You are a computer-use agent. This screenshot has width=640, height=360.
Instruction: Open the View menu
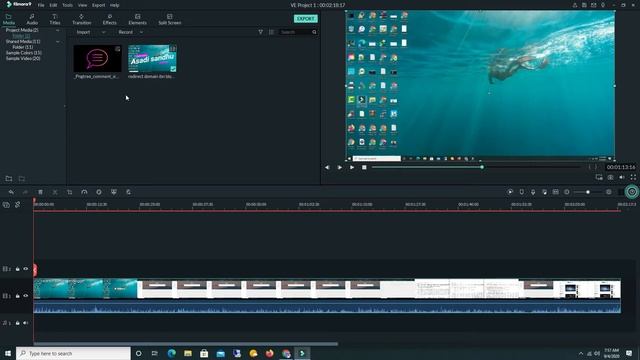pyautogui.click(x=82, y=5)
